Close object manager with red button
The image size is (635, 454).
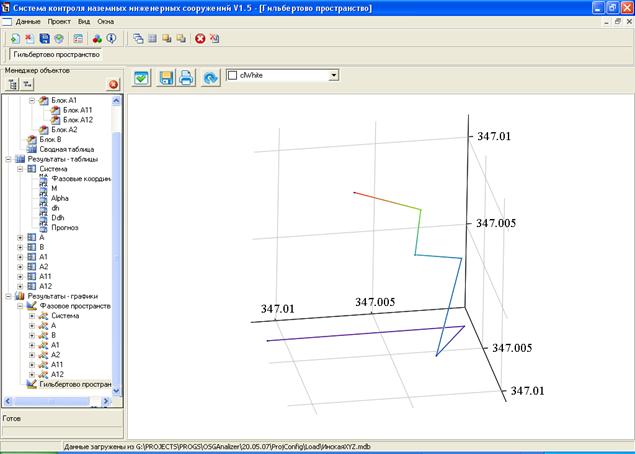tap(114, 84)
